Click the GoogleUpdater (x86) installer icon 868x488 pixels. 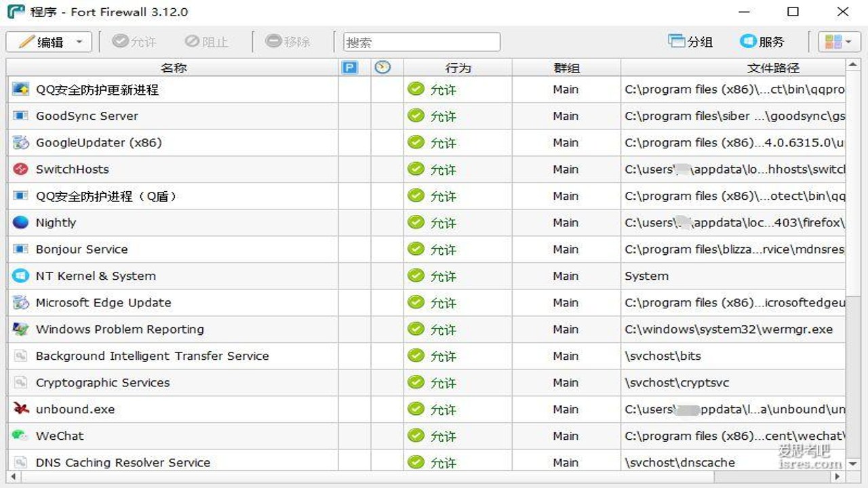(21, 142)
